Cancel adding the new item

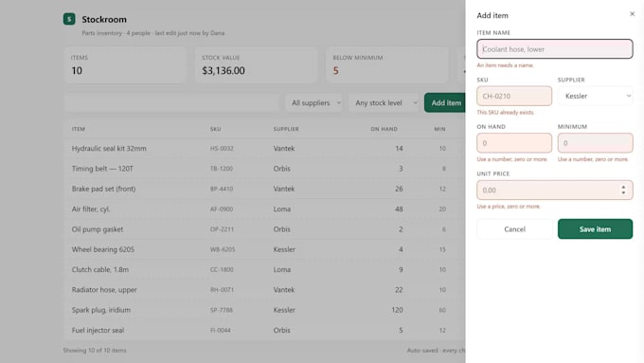click(514, 229)
